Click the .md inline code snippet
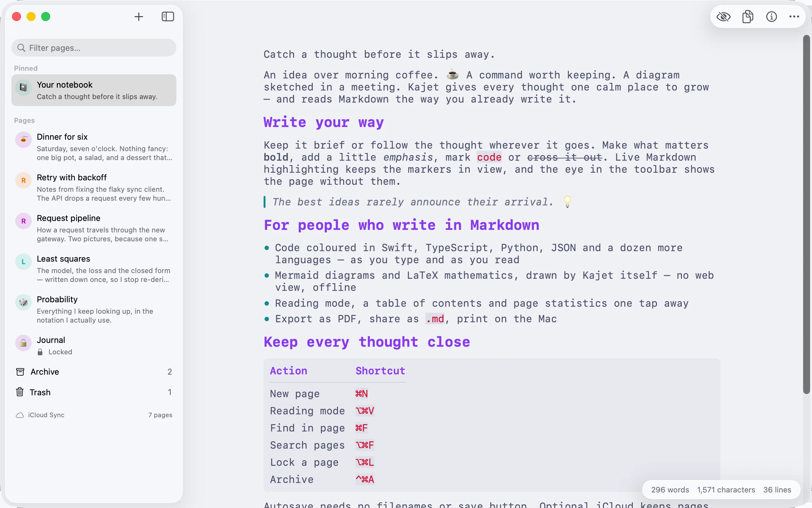This screenshot has height=508, width=812. [x=435, y=319]
